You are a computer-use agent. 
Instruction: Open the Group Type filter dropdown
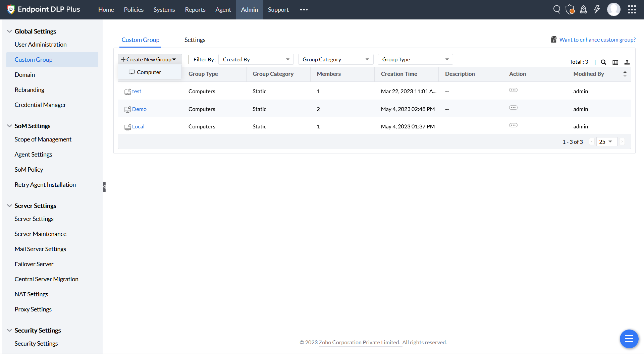(415, 59)
